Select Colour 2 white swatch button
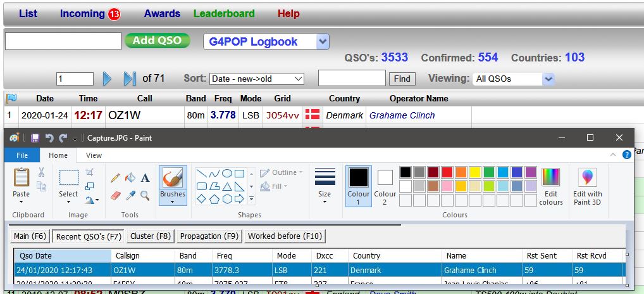The width and height of the screenshot is (644, 294). (385, 186)
